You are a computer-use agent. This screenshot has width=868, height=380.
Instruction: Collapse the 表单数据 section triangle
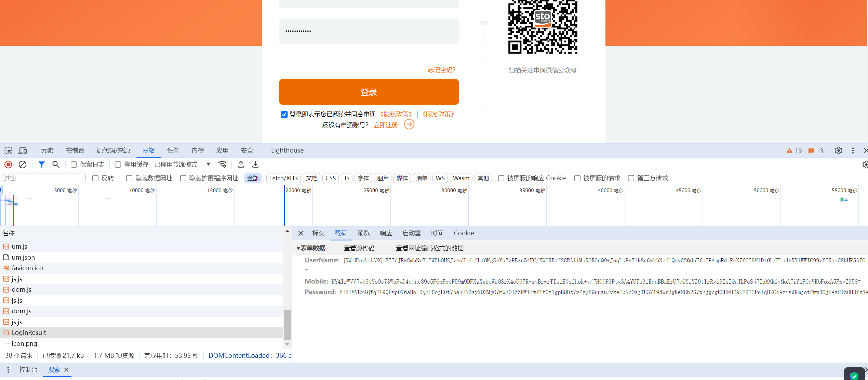[x=298, y=248]
